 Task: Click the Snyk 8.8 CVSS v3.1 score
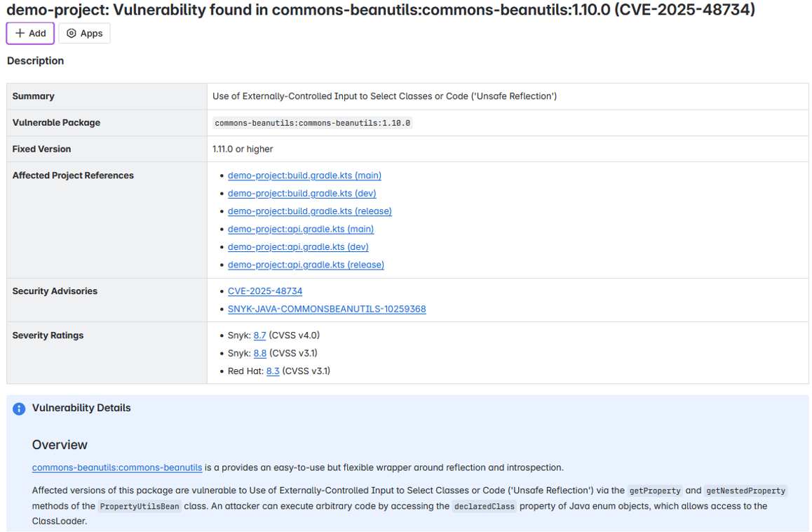click(x=259, y=353)
